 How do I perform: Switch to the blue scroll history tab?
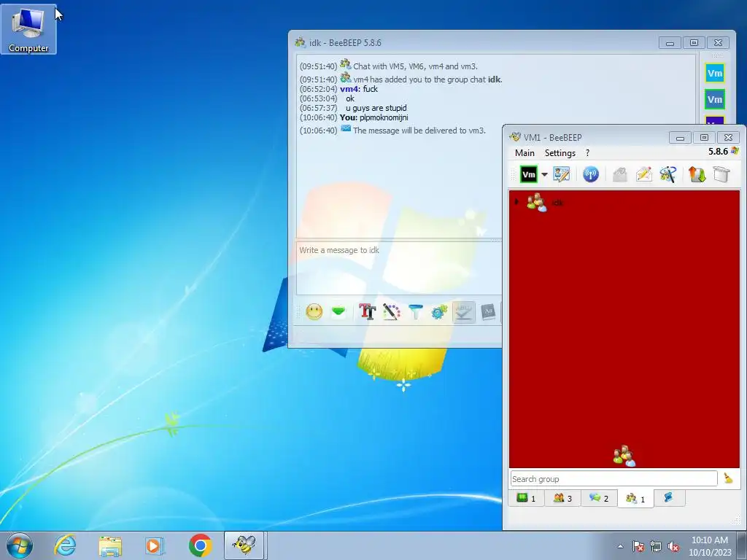(x=669, y=497)
